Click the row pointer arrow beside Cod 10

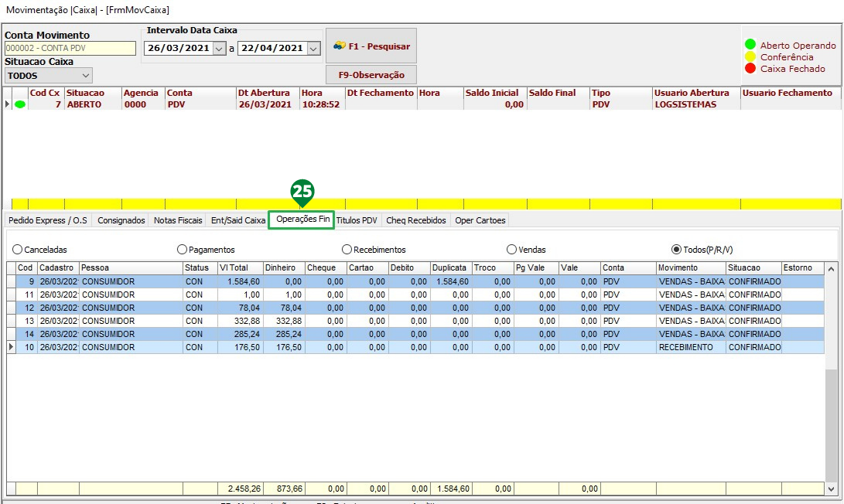(x=11, y=348)
